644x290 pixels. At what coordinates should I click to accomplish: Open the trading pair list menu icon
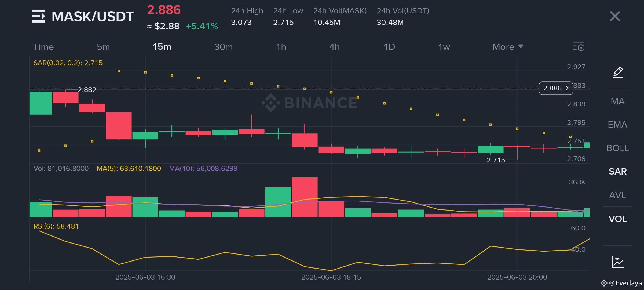[x=39, y=16]
